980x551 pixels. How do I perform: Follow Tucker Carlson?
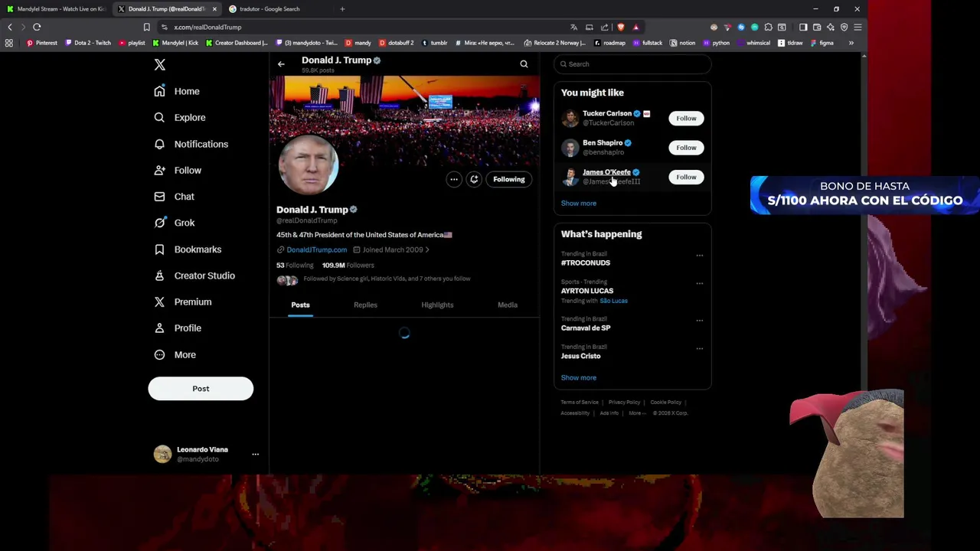686,119
